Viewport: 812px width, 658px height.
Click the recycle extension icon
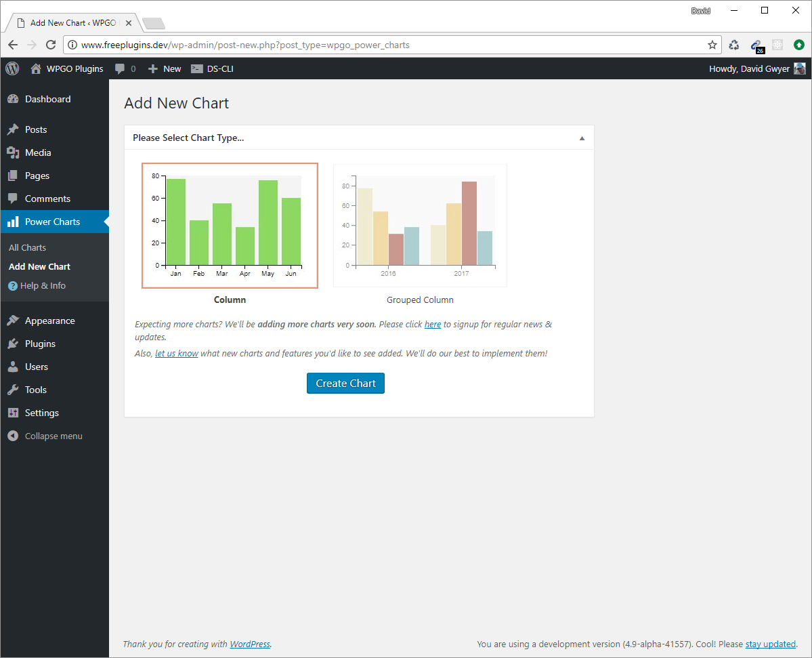click(734, 45)
